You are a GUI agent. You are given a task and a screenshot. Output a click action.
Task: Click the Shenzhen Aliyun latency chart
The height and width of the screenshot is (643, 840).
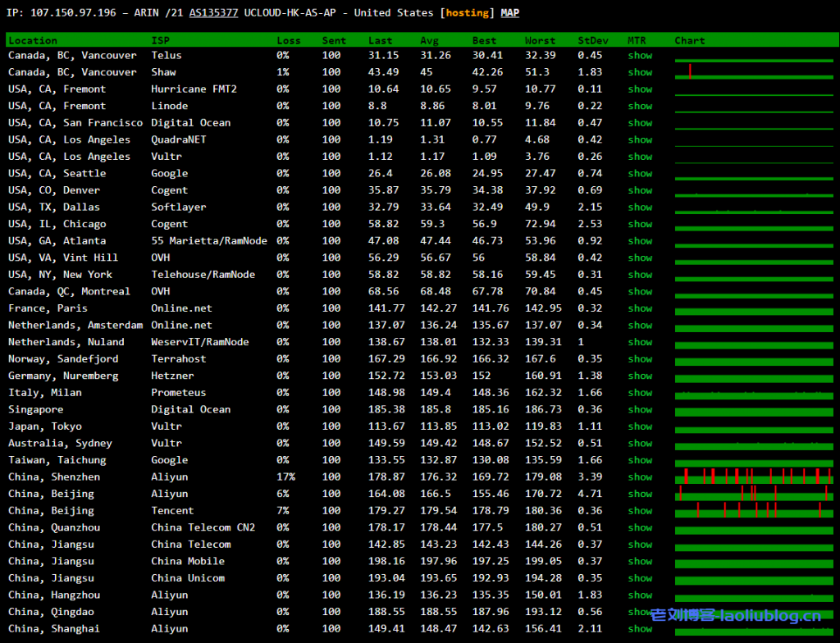(x=753, y=477)
